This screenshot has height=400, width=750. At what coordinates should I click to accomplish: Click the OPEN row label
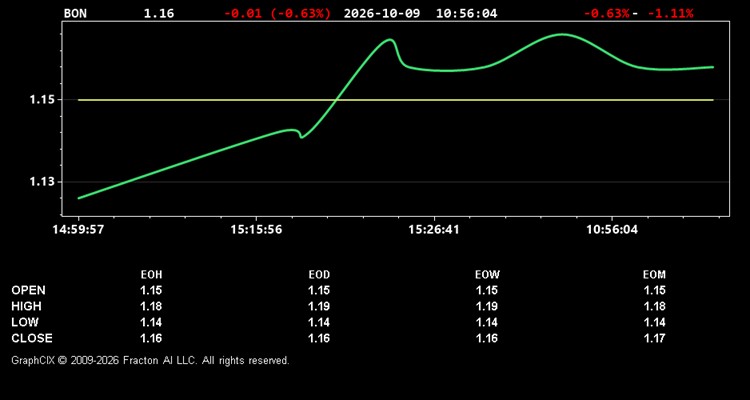[29, 290]
